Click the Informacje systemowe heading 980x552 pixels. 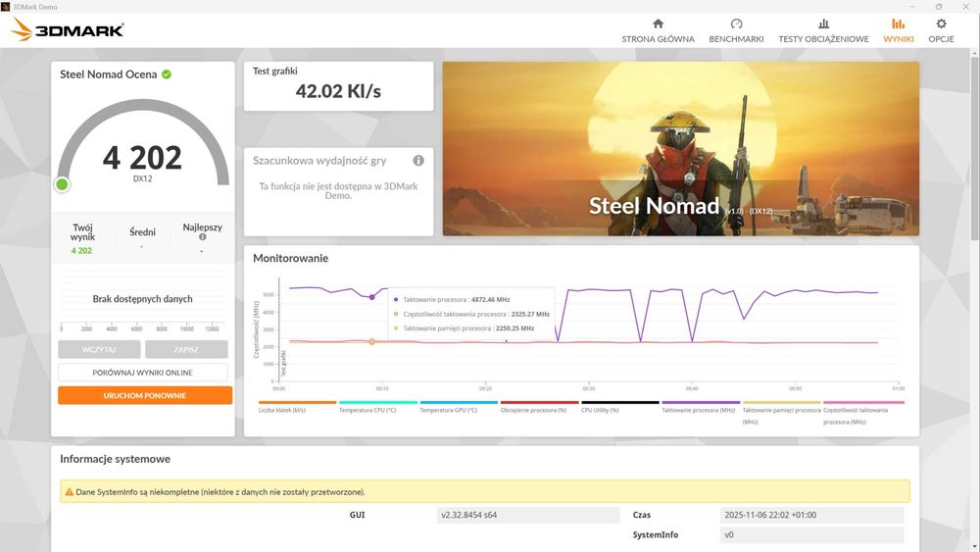coord(115,459)
